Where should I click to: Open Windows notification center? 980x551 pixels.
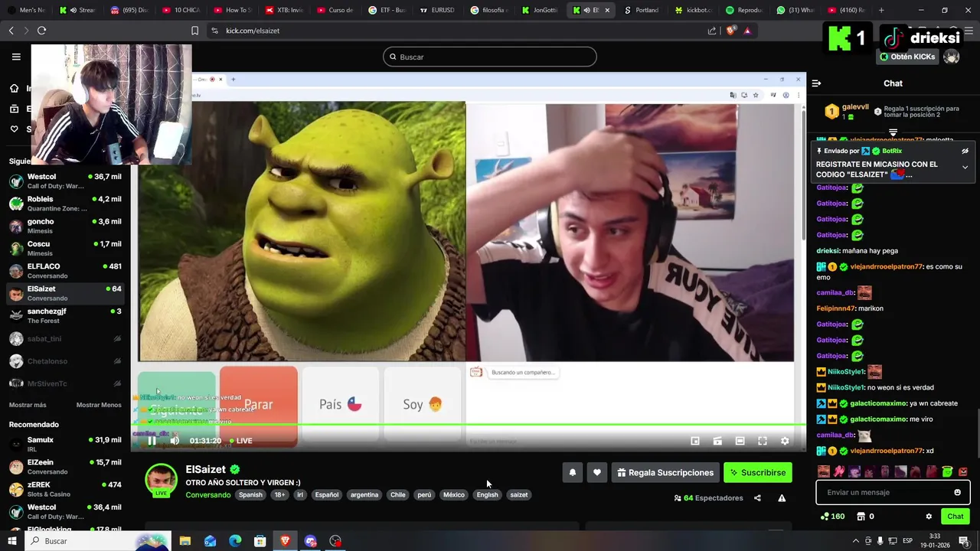pyautogui.click(x=964, y=541)
